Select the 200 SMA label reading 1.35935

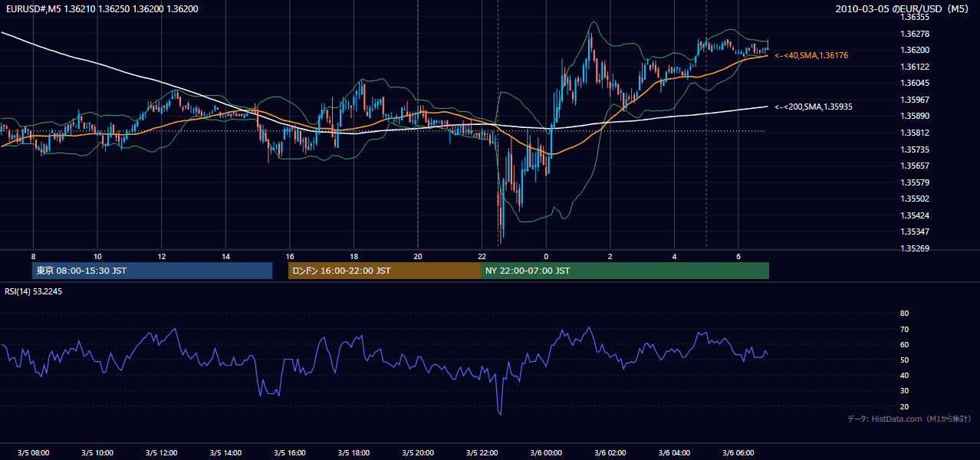[814, 107]
